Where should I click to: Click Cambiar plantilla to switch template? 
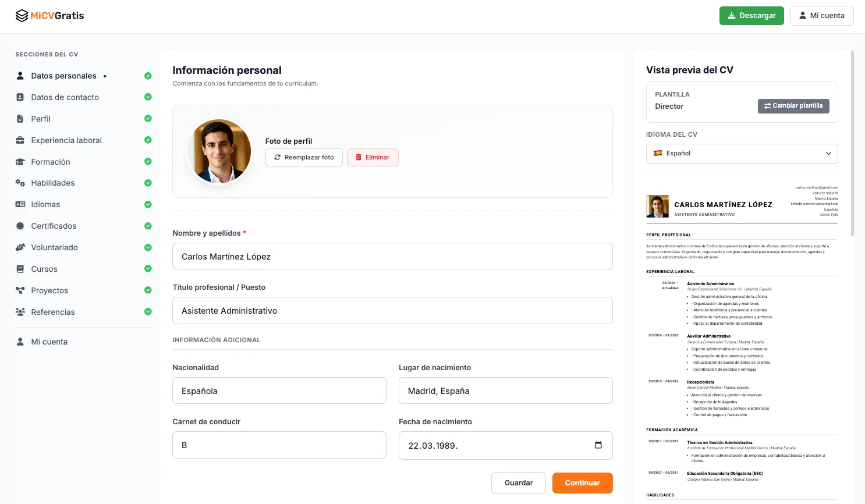pyautogui.click(x=793, y=106)
